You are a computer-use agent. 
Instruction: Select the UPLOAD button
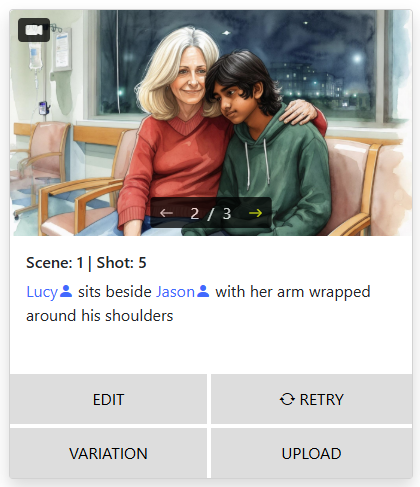click(312, 453)
